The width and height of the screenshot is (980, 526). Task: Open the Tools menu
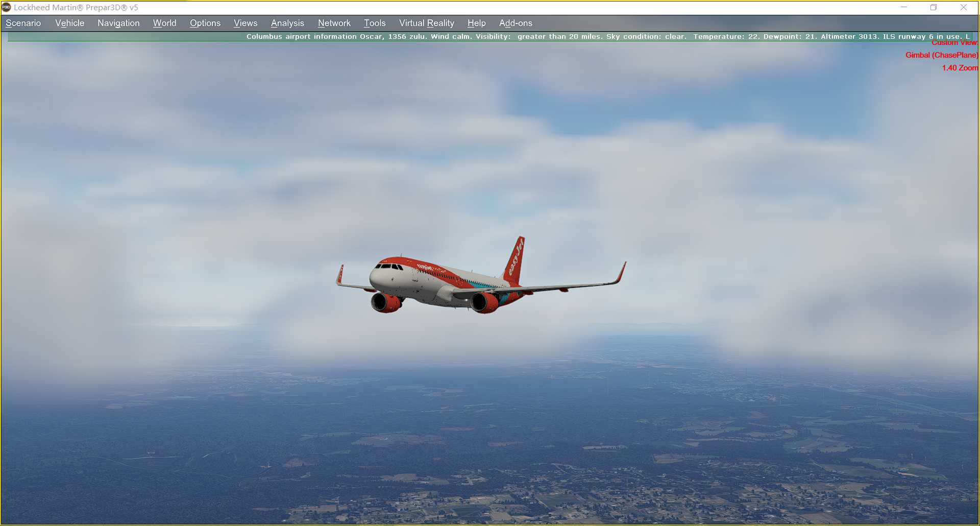(x=374, y=23)
